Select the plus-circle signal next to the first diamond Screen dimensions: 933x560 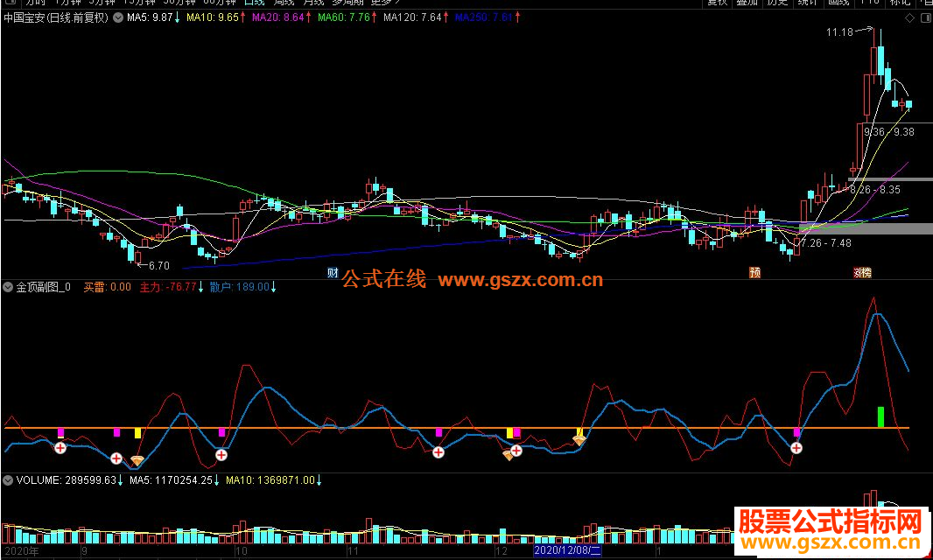pos(116,458)
